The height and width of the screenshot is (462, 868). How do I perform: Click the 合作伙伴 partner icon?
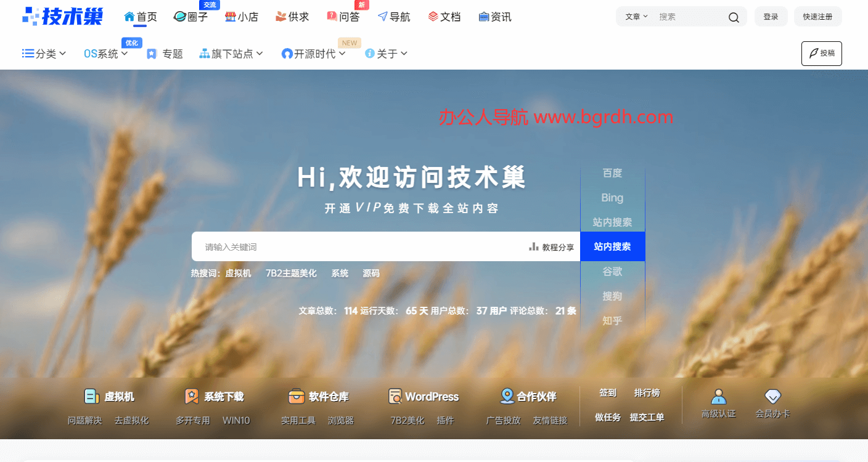(507, 396)
